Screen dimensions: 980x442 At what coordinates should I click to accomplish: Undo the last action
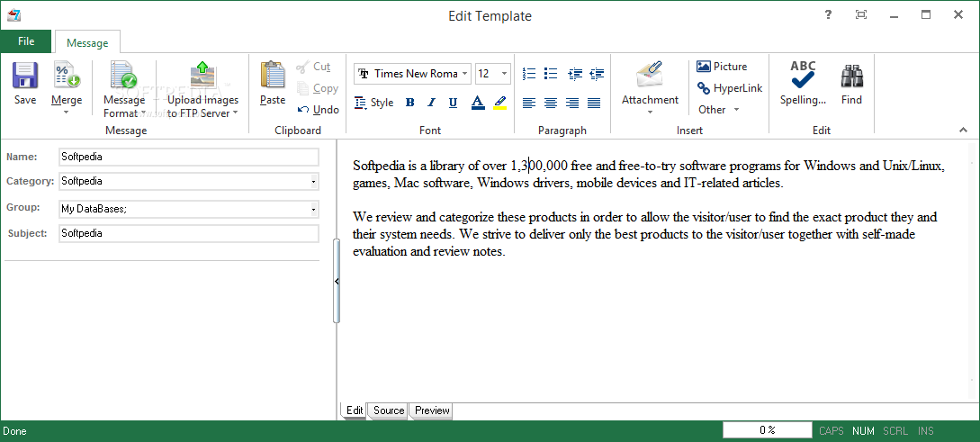coord(319,110)
